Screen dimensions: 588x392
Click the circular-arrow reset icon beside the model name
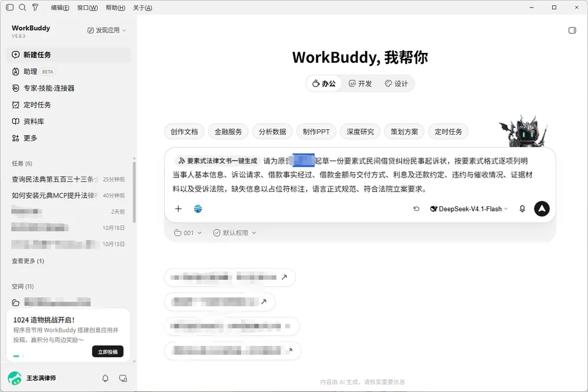416,209
